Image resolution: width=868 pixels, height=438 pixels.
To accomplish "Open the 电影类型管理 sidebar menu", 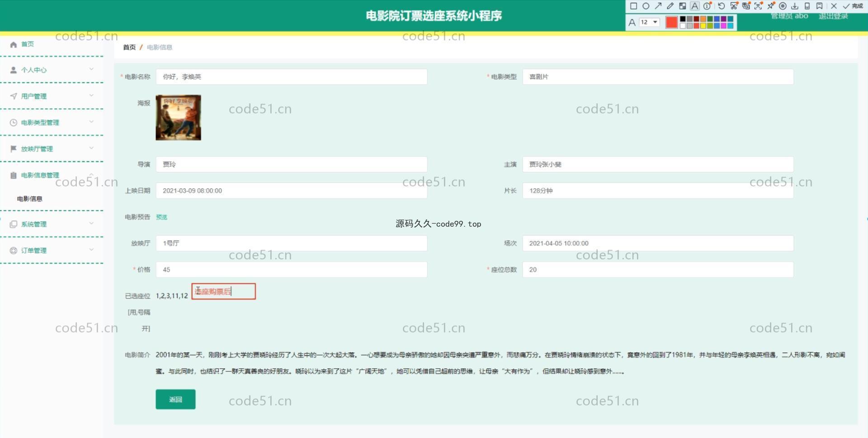I will click(52, 122).
